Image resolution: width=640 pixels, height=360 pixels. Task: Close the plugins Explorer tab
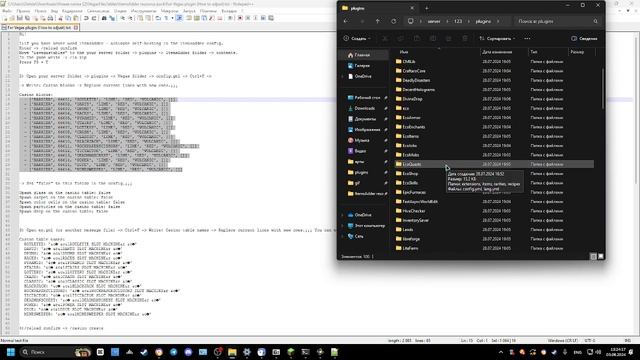[x=412, y=8]
